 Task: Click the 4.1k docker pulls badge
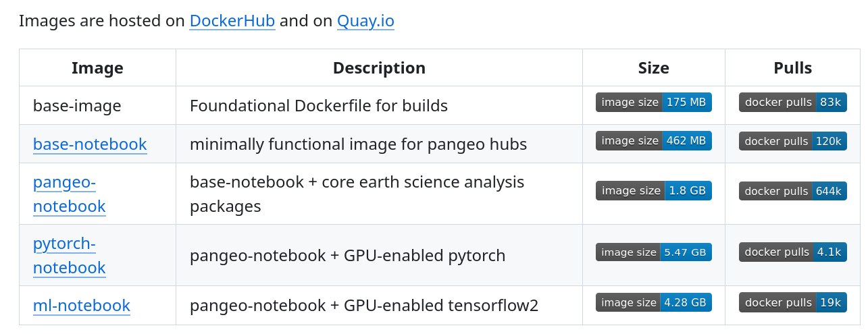tap(792, 252)
